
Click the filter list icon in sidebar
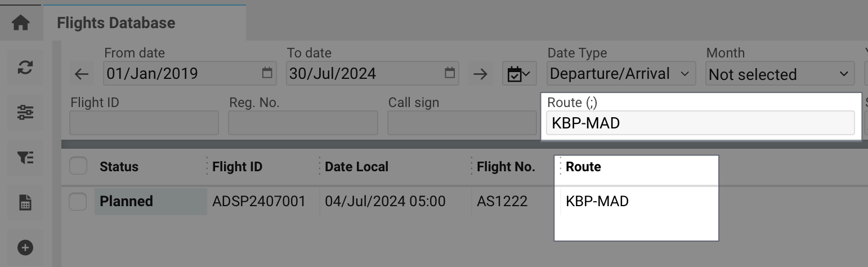click(x=25, y=158)
